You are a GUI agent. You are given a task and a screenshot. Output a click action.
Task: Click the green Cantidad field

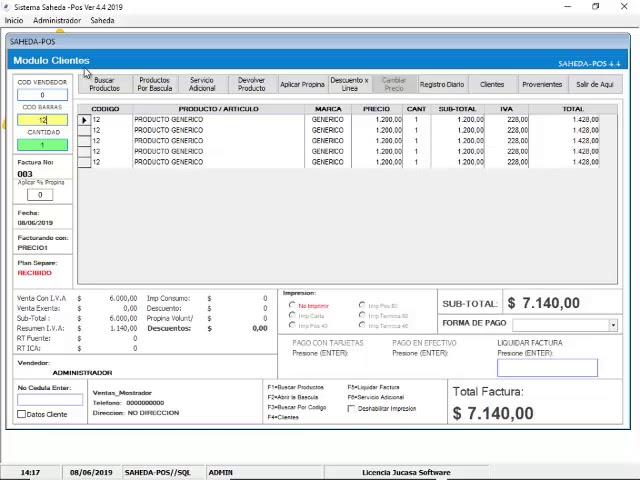[42, 145]
